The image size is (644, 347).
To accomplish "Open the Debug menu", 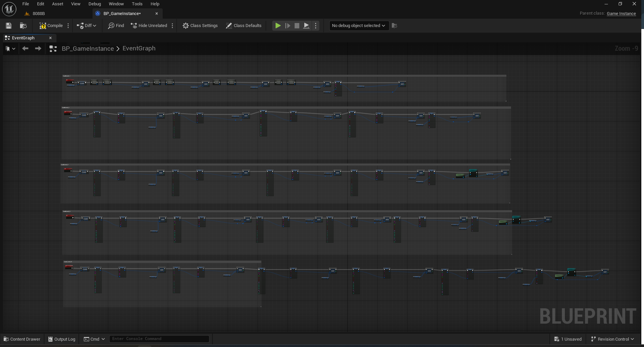I will coord(95,4).
